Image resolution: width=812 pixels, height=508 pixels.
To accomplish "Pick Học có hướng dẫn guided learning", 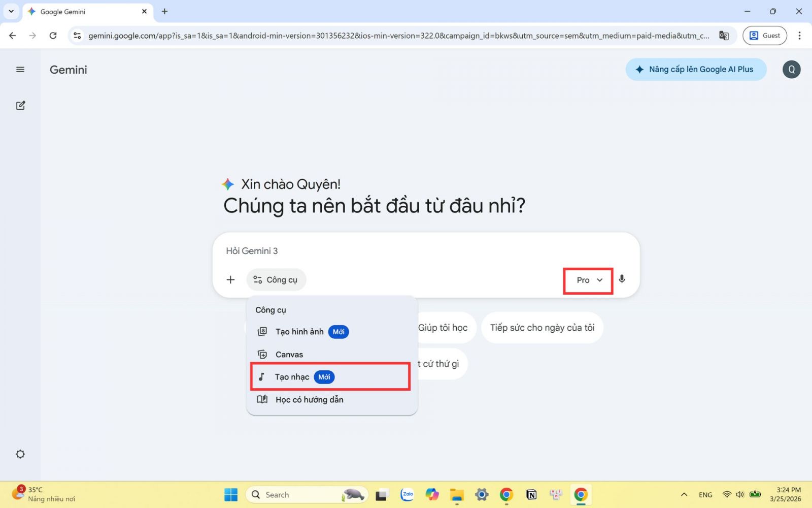I will pyautogui.click(x=332, y=400).
